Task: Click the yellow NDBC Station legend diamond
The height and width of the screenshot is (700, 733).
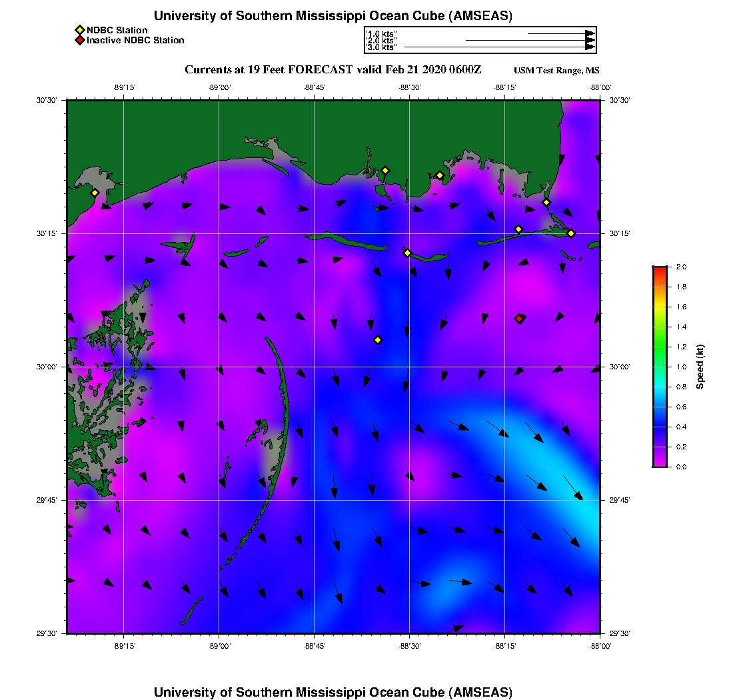Action: (x=79, y=30)
